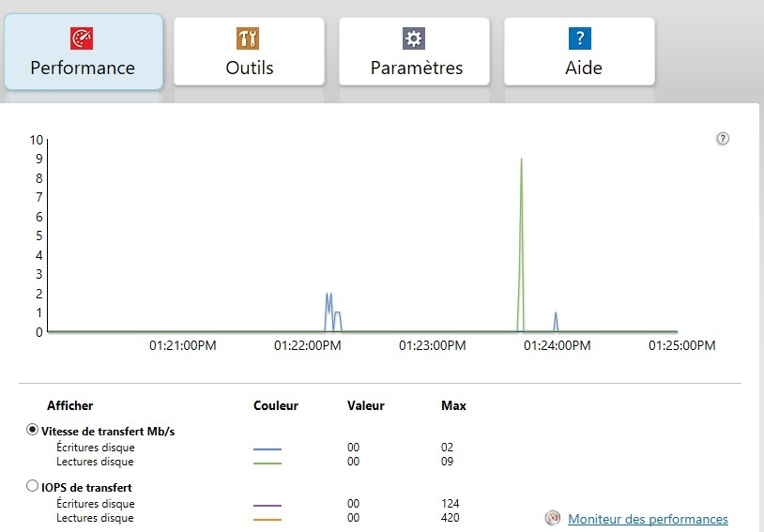Go to the Paramètres tab
764x532 pixels.
coord(414,52)
